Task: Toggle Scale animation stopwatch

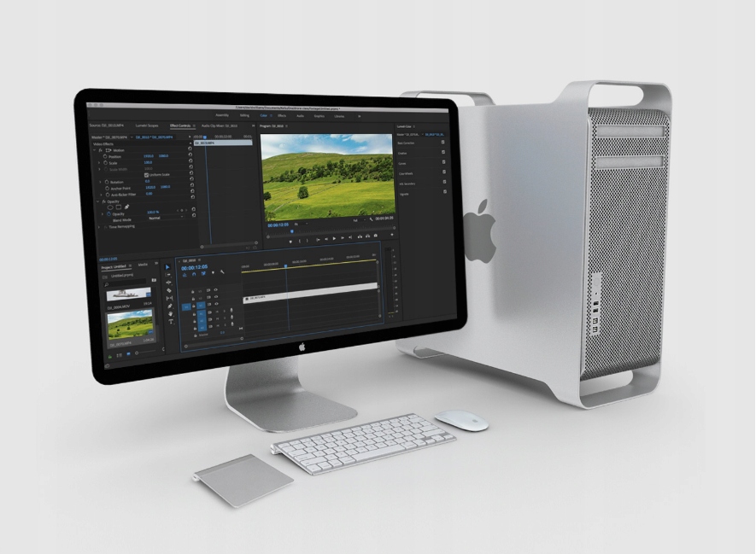Action: (x=106, y=163)
